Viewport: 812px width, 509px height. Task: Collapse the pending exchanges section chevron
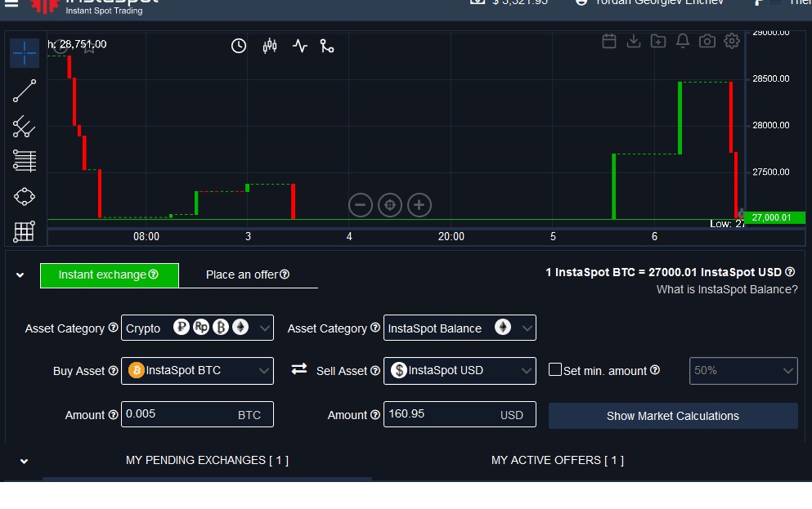pos(24,462)
